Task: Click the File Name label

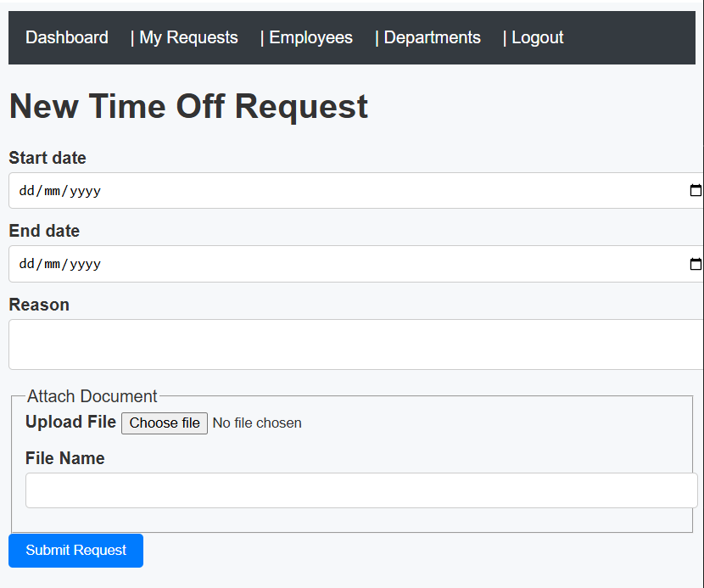Action: pyautogui.click(x=65, y=458)
